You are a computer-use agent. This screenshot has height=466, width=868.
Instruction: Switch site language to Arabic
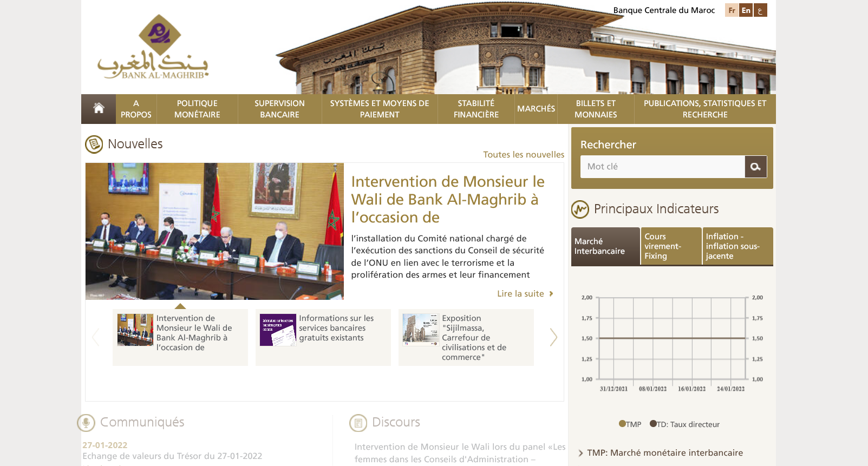[760, 10]
